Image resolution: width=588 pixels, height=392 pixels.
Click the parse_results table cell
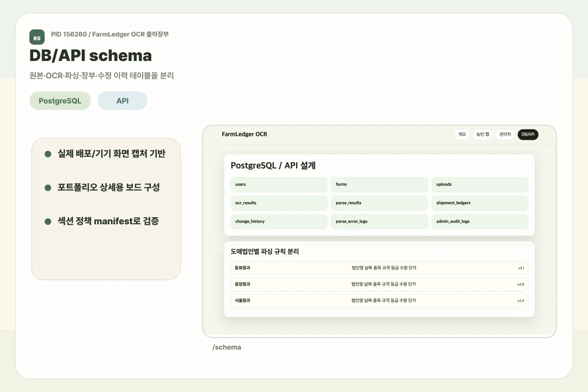point(379,203)
